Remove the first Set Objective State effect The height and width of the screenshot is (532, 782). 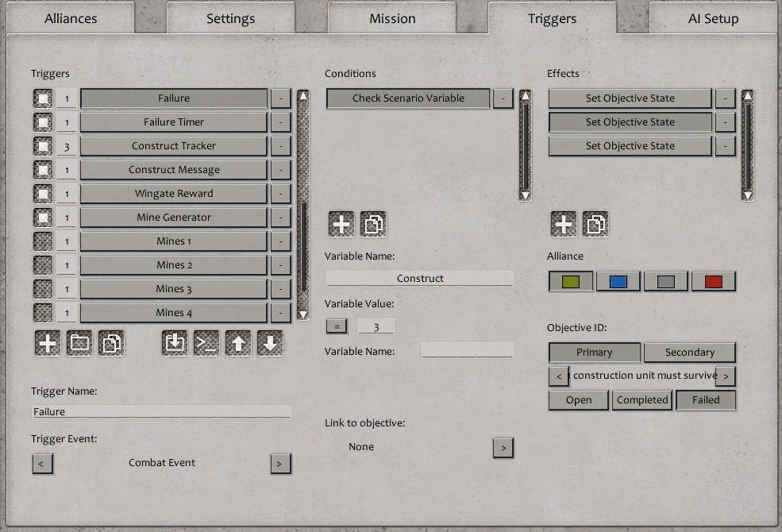click(726, 98)
